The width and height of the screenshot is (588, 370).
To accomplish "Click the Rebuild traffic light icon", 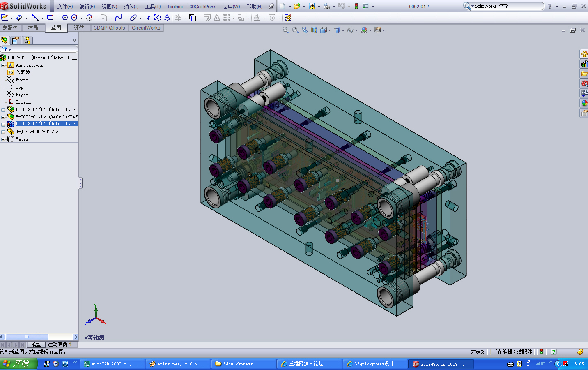I will (x=356, y=6).
